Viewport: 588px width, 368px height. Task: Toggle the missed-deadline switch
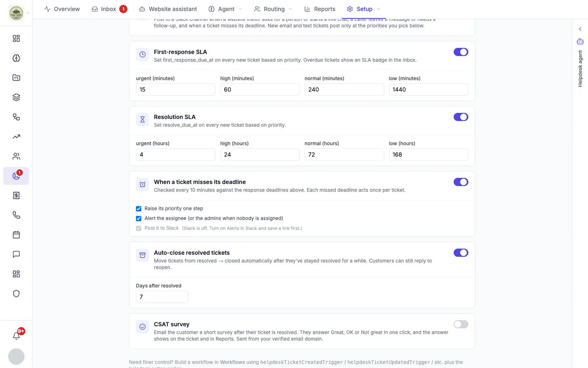click(x=461, y=182)
